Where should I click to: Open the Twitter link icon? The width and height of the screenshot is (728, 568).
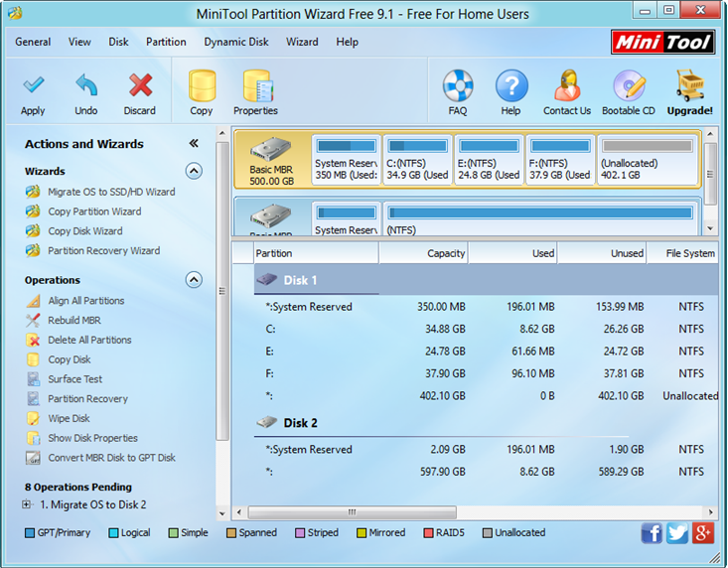tap(677, 532)
